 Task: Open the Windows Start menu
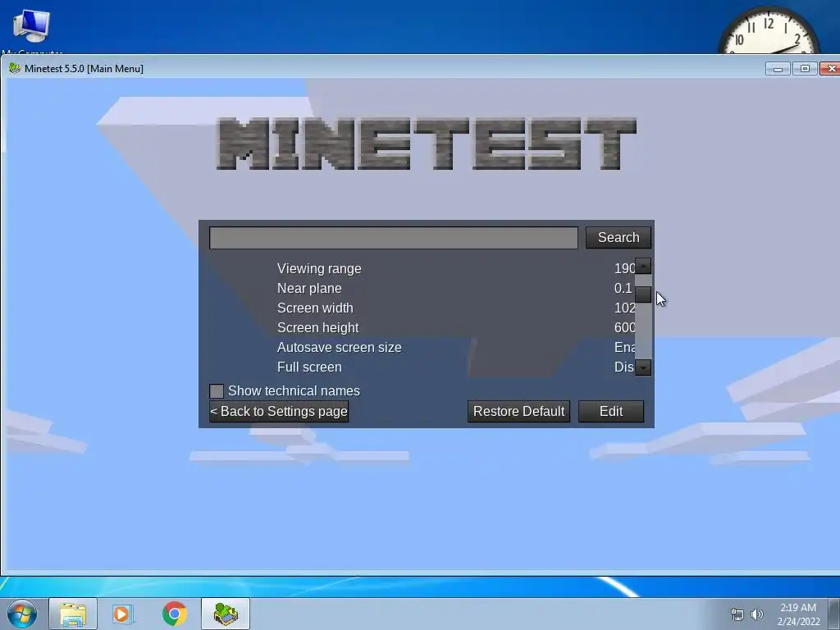click(22, 614)
